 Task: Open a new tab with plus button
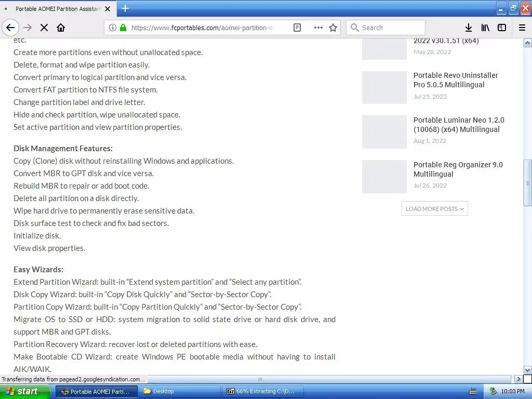coord(125,8)
